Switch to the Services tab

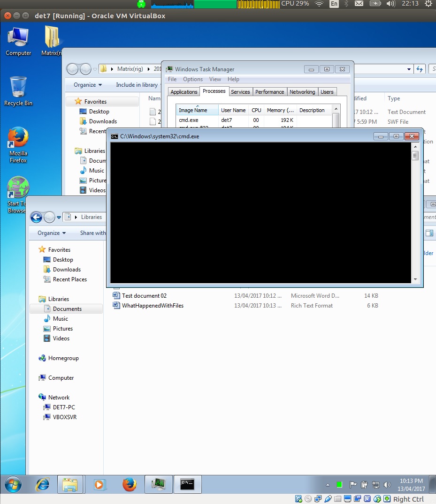(x=240, y=92)
